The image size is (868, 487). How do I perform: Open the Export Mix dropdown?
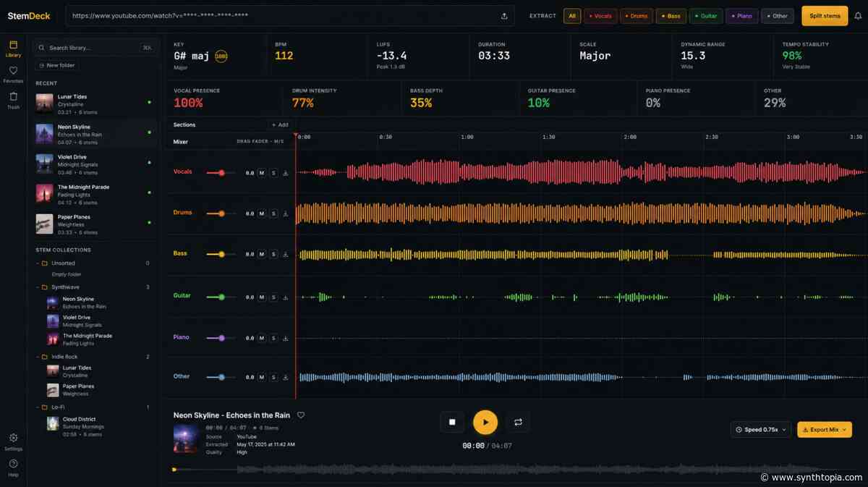pyautogui.click(x=825, y=429)
